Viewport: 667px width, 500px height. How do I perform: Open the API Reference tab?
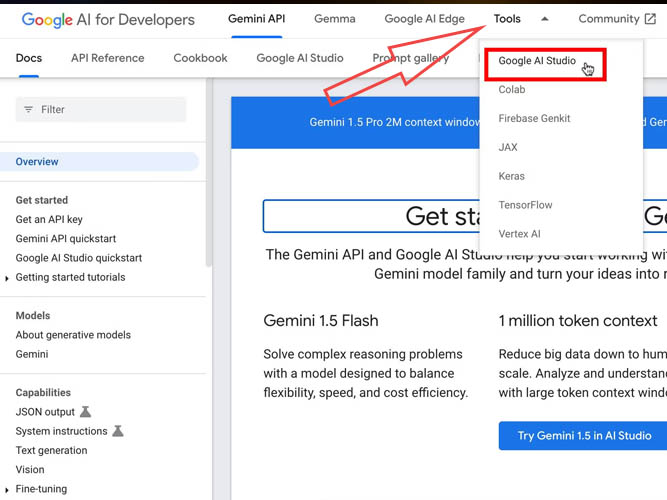(x=107, y=58)
